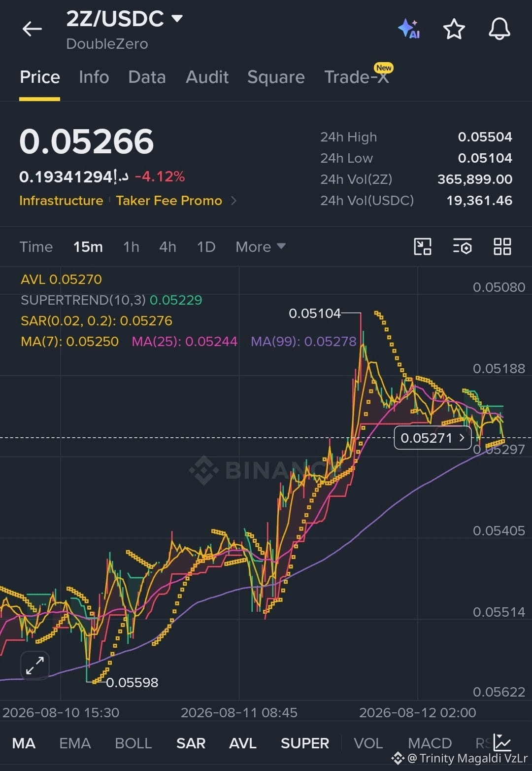Toggle the EMA indicator
The width and height of the screenshot is (532, 771).
click(75, 743)
